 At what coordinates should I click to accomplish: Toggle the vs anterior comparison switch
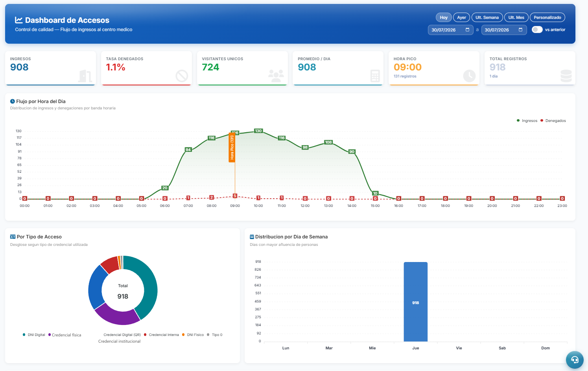point(537,30)
